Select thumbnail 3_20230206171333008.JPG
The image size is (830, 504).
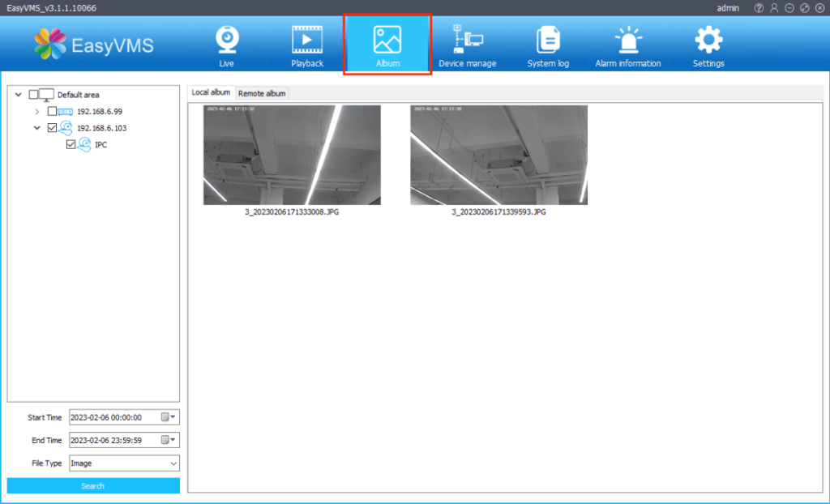pos(292,155)
